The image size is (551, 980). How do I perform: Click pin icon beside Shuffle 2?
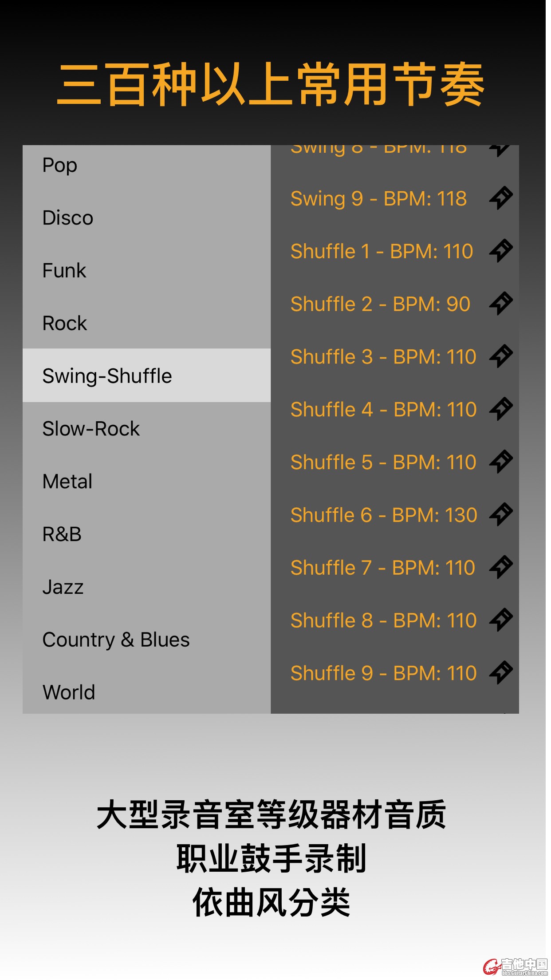tap(500, 304)
